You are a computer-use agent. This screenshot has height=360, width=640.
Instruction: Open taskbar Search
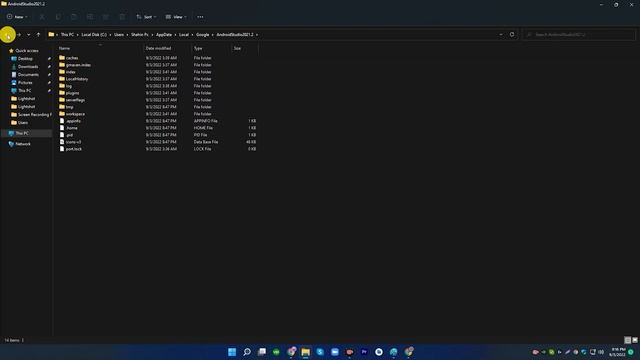pyautogui.click(x=247, y=352)
